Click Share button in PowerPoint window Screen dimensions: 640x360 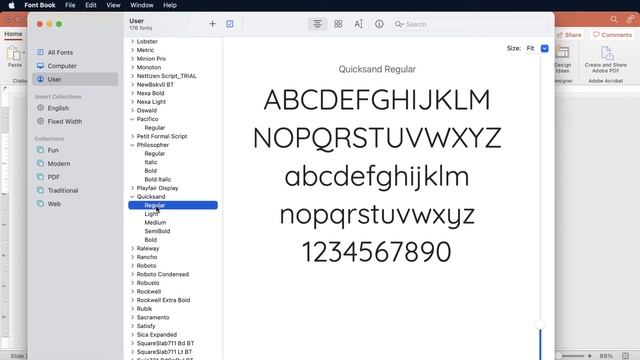(x=569, y=35)
